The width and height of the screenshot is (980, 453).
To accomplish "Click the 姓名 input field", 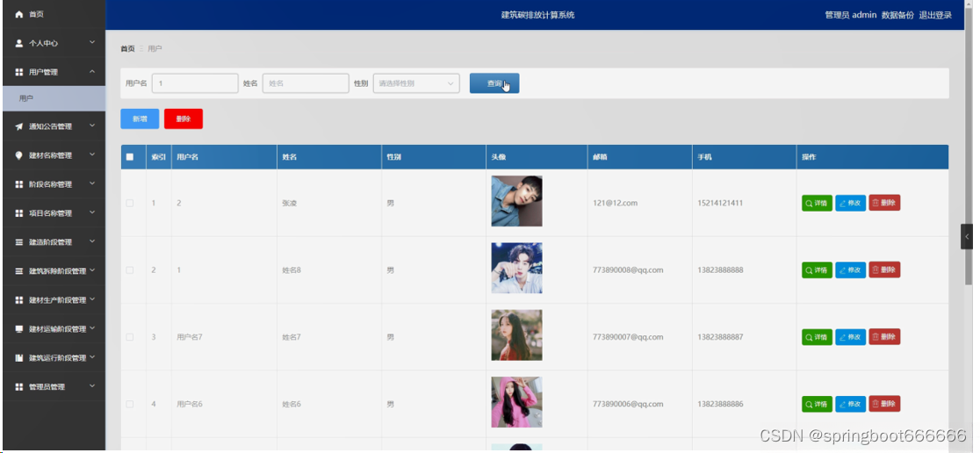I will [306, 83].
